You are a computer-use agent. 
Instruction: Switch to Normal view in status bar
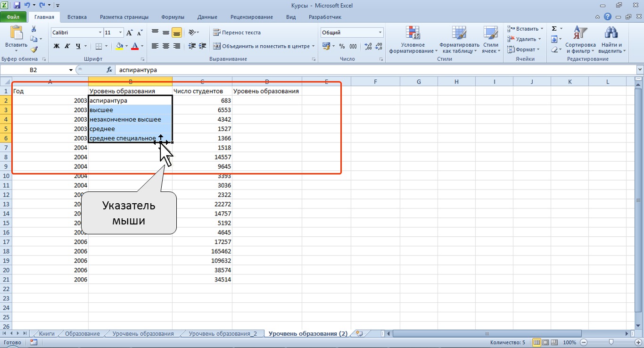click(x=537, y=342)
